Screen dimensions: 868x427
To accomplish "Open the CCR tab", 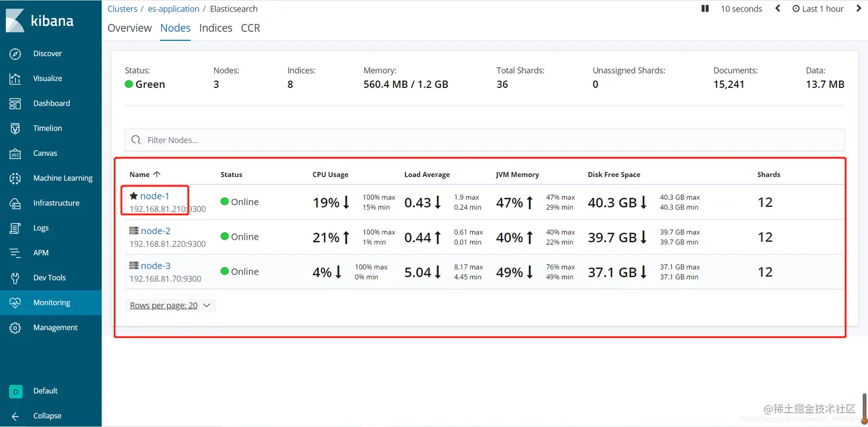I will click(250, 28).
